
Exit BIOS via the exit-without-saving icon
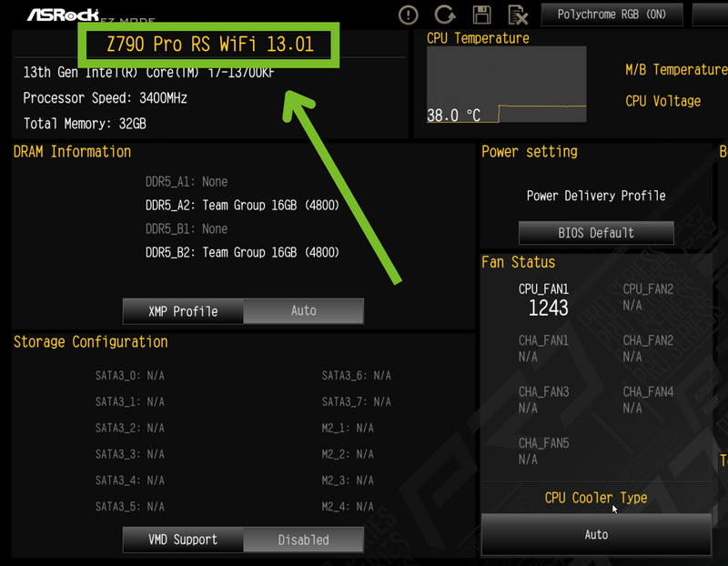pos(519,15)
